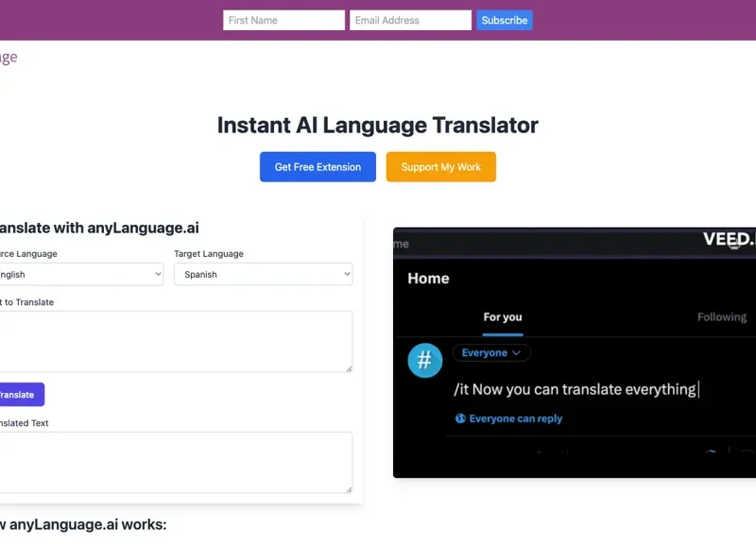The width and height of the screenshot is (756, 544).
Task: Select the For you tab in video
Action: click(503, 317)
